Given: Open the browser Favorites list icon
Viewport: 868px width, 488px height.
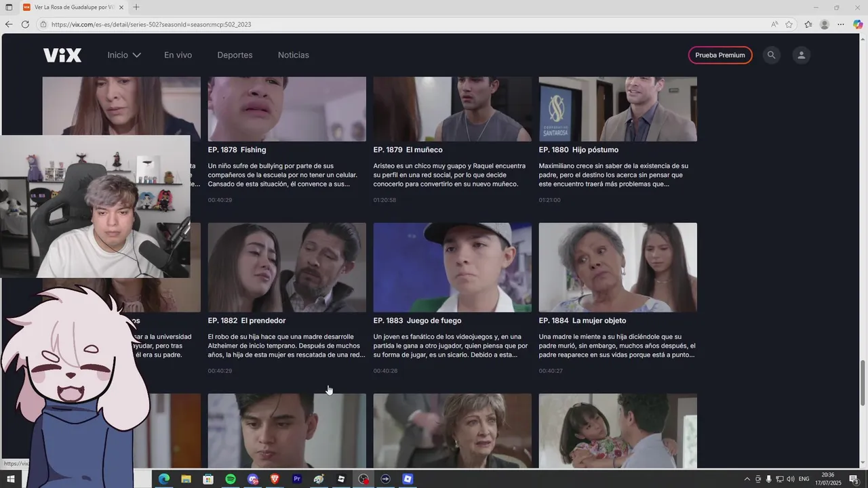Looking at the screenshot, I should coord(808,24).
